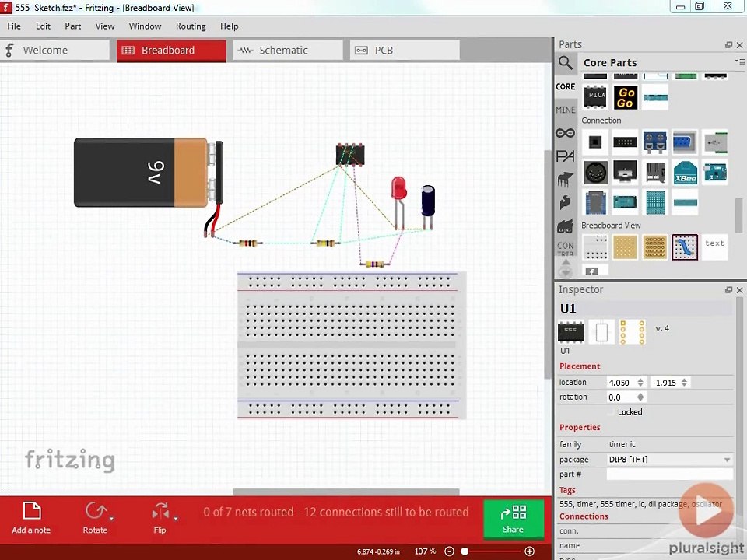The height and width of the screenshot is (560, 747).
Task: Pick the blue screw terminal connector
Action: (x=655, y=142)
